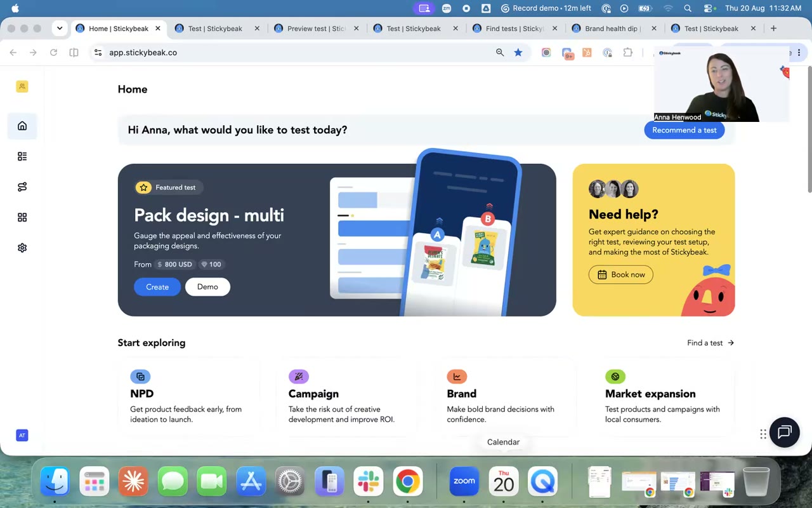The height and width of the screenshot is (508, 812).
Task: Open Spotlight search in the menu bar
Action: click(688, 8)
